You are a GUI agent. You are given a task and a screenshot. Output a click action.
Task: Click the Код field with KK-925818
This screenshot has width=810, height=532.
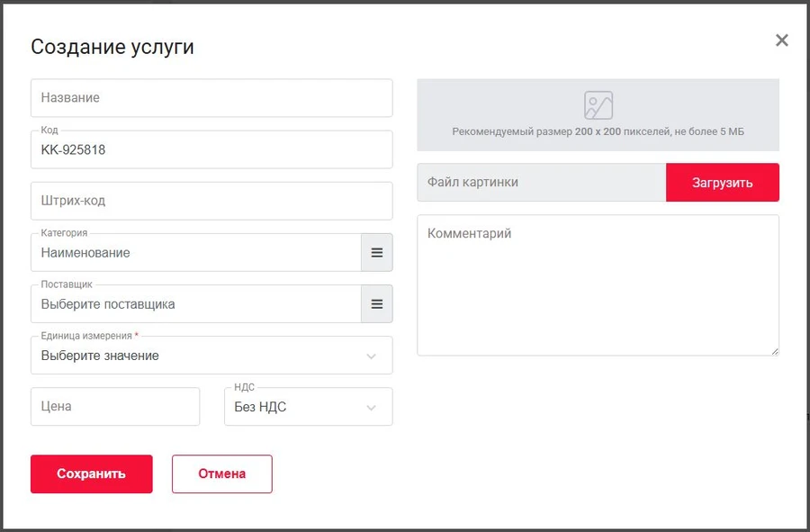(x=211, y=150)
